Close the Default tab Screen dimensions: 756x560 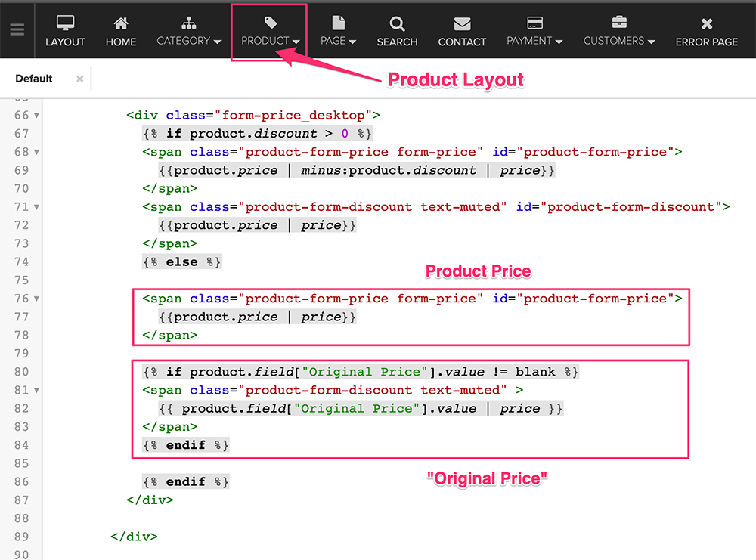pyautogui.click(x=79, y=79)
